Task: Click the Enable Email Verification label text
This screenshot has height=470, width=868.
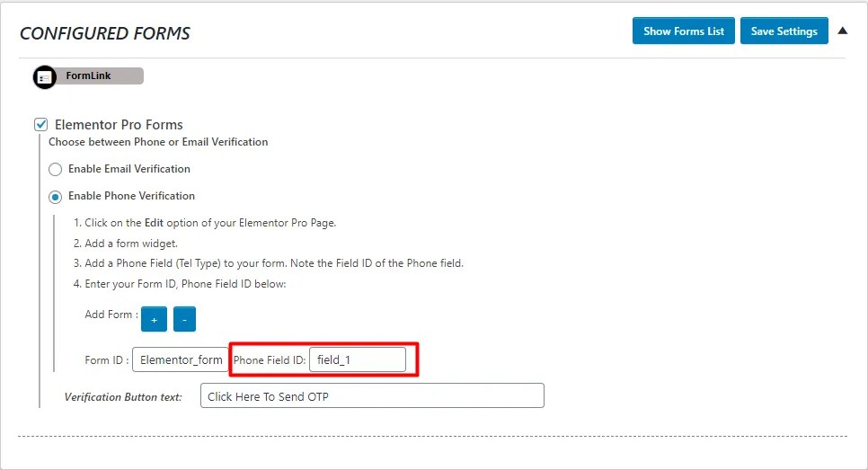Action: (x=129, y=169)
